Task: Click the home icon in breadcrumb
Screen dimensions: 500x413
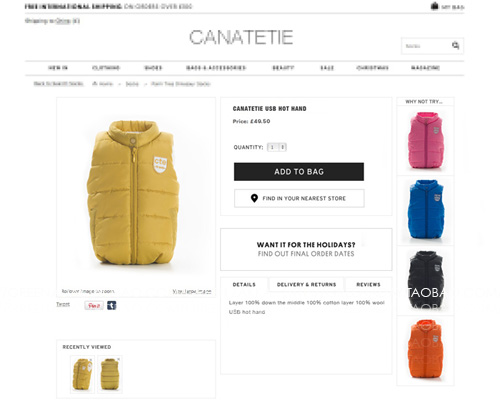Action: (95, 84)
